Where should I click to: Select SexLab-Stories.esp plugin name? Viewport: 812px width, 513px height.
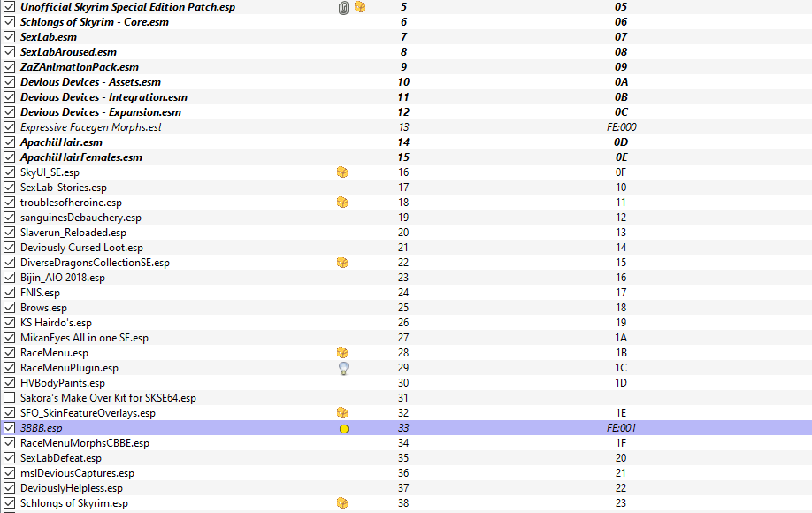pos(64,188)
